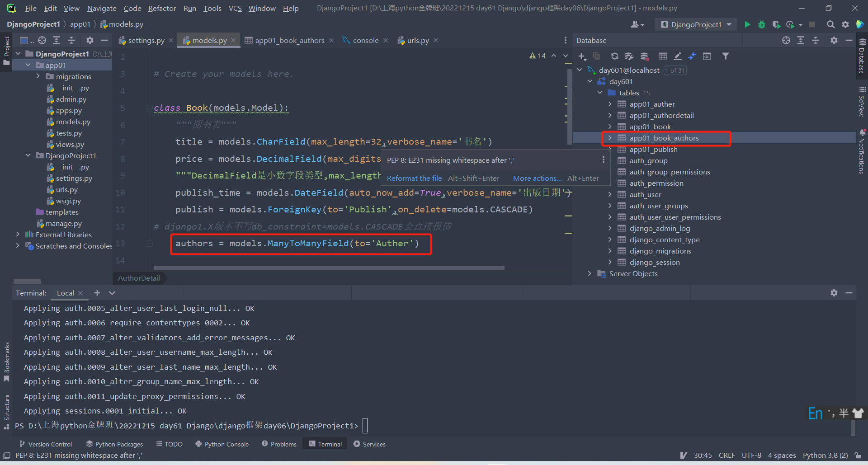Jump to query console icon
The image size is (868, 465).
pyautogui.click(x=707, y=56)
